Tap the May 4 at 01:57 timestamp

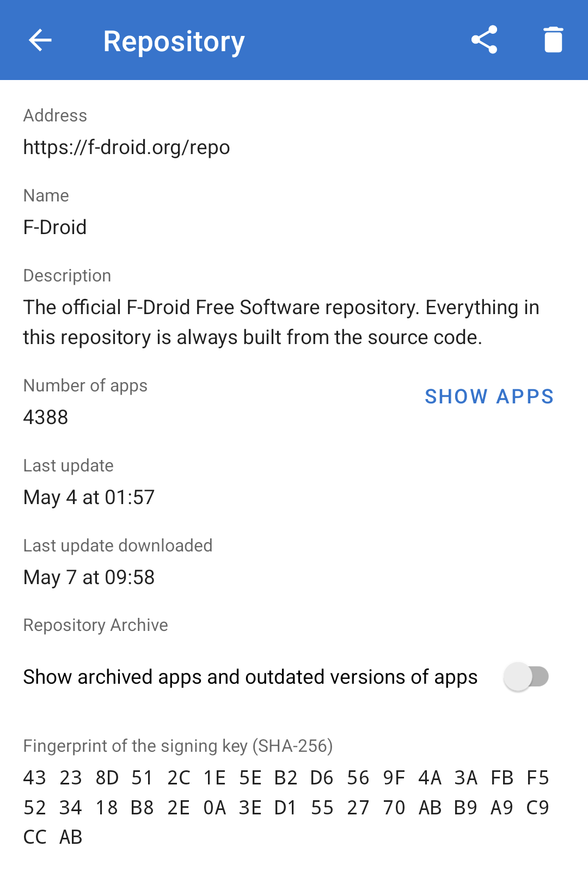point(89,498)
